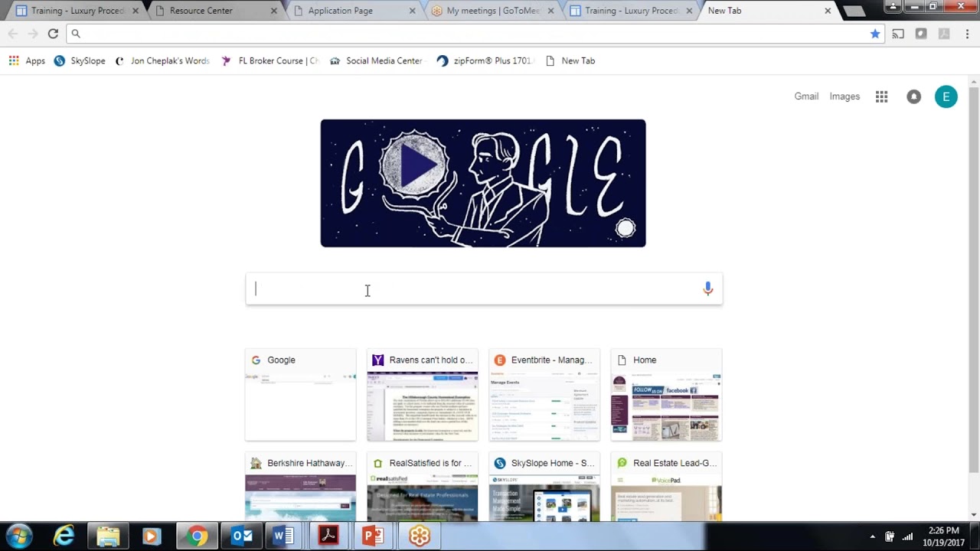This screenshot has width=980, height=551.
Task: Open the New Tab bookmark
Action: click(x=570, y=60)
